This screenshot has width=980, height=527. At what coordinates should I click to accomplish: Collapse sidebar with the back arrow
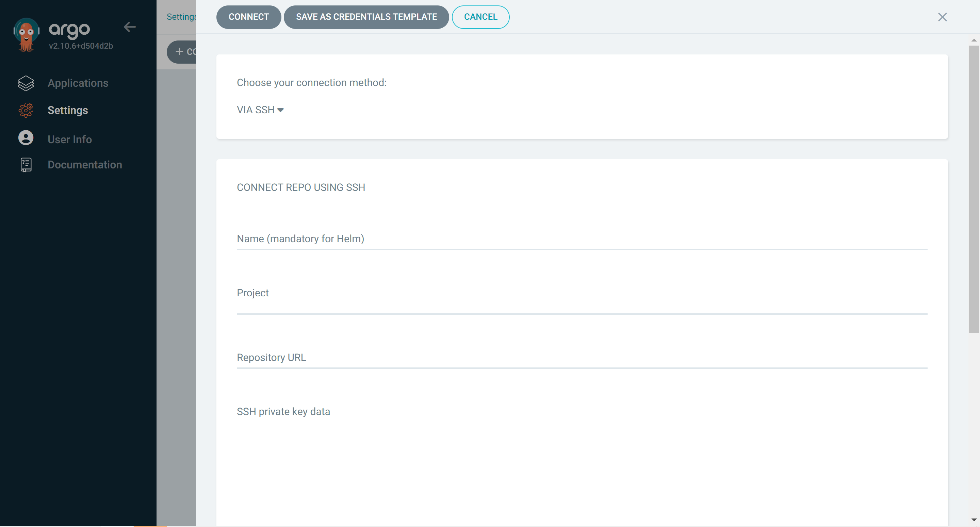click(130, 27)
